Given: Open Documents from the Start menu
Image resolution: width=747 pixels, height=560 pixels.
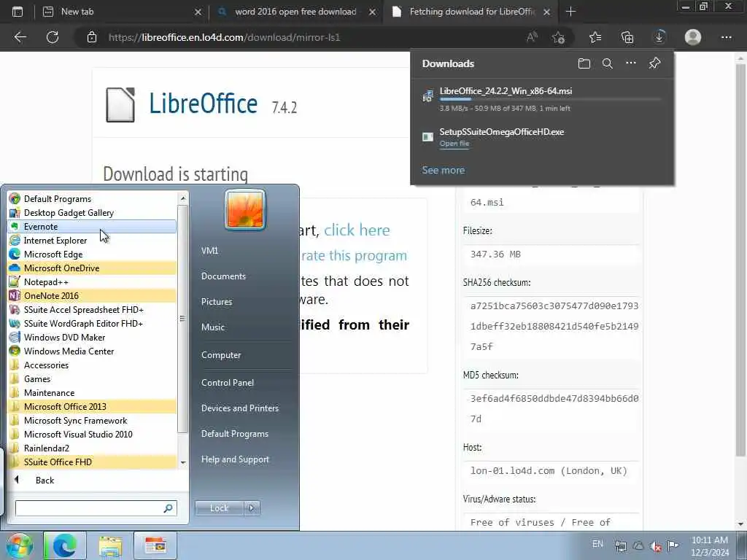Looking at the screenshot, I should tap(223, 276).
